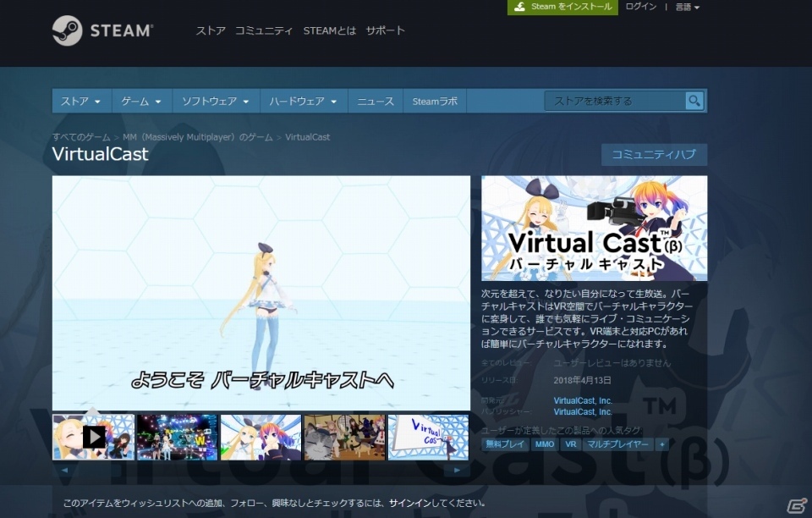812x518 pixels.
Task: Open Steamラボ in the store navigation
Action: (435, 101)
